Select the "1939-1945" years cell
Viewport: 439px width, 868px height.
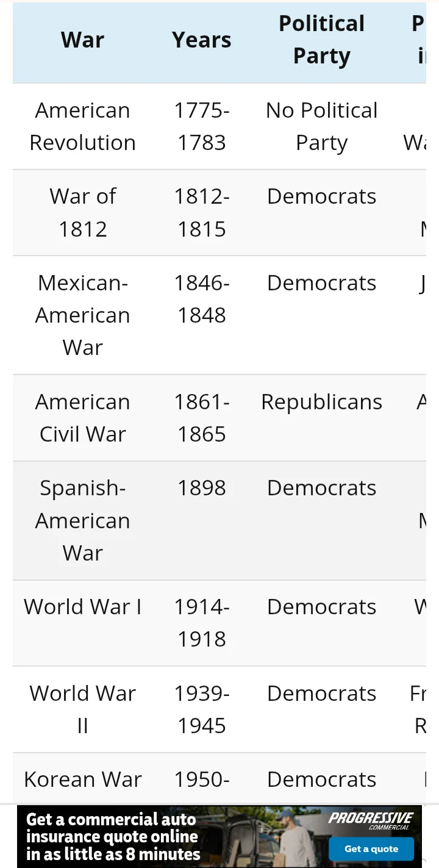tap(202, 709)
